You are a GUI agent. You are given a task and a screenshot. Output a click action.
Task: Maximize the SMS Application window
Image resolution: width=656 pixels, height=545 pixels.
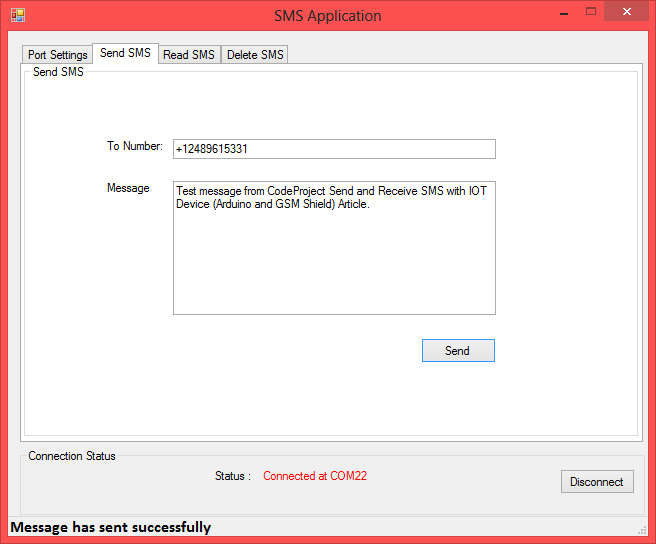591,12
